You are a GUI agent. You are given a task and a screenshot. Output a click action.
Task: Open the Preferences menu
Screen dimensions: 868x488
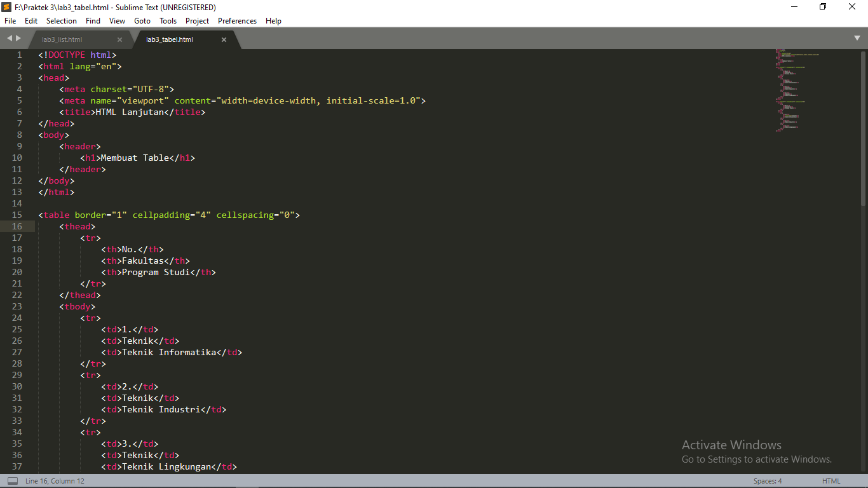click(237, 21)
